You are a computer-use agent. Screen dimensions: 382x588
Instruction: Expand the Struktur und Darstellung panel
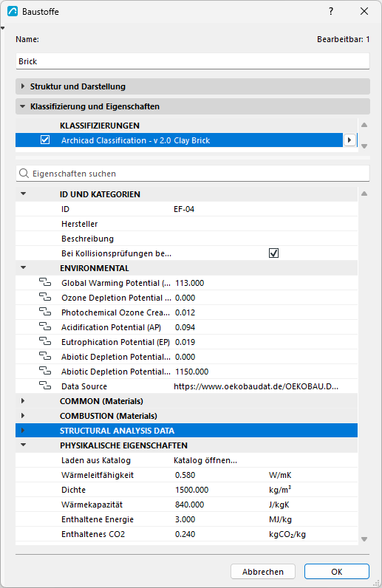23,86
